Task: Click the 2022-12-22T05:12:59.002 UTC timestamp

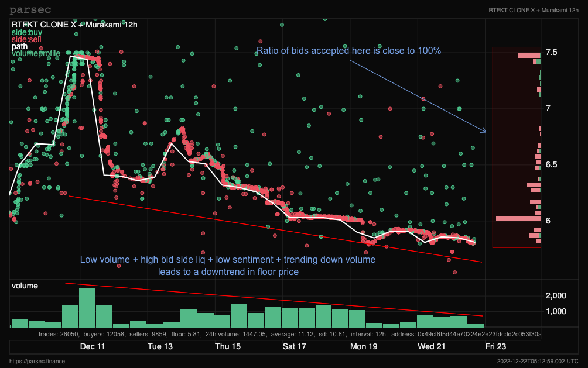Action: click(538, 361)
